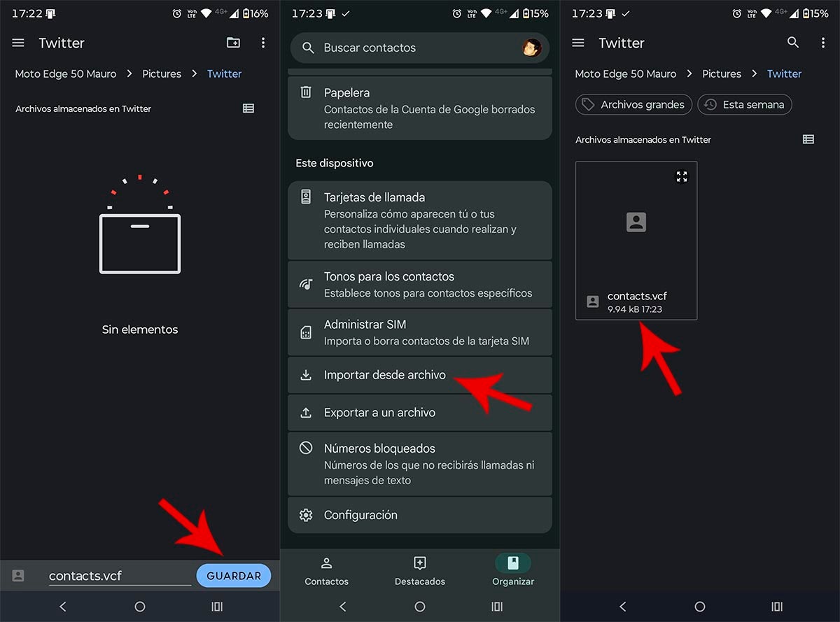Tap recent apps button in right screen
Image resolution: width=840 pixels, height=622 pixels.
pyautogui.click(x=777, y=607)
